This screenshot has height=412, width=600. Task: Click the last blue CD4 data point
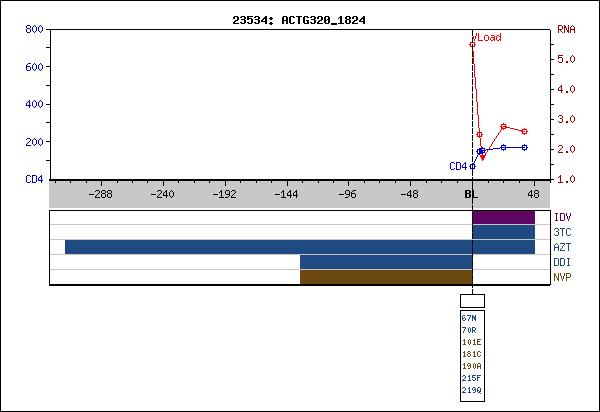pos(524,147)
